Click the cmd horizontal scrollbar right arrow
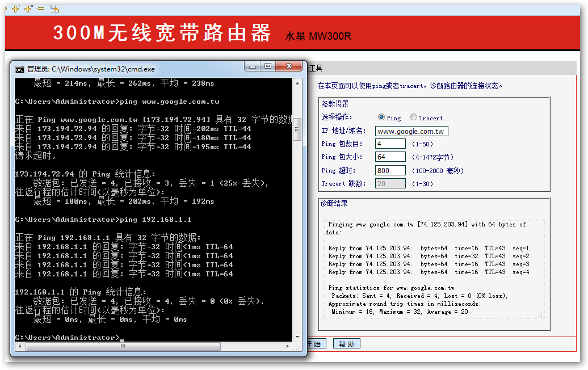Image resolution: width=588 pixels, height=370 pixels. [x=288, y=346]
